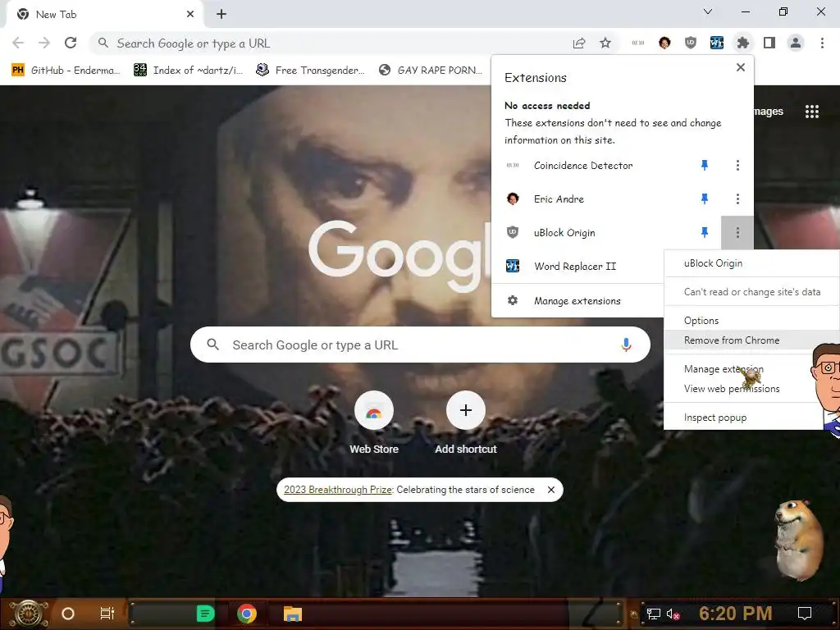Close the Extensions popup

click(741, 67)
